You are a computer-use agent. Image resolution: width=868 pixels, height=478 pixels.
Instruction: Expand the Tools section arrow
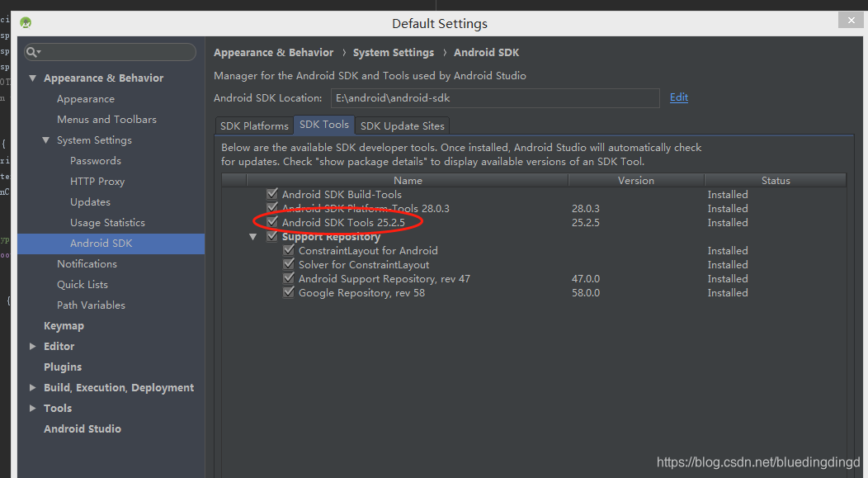pyautogui.click(x=33, y=408)
